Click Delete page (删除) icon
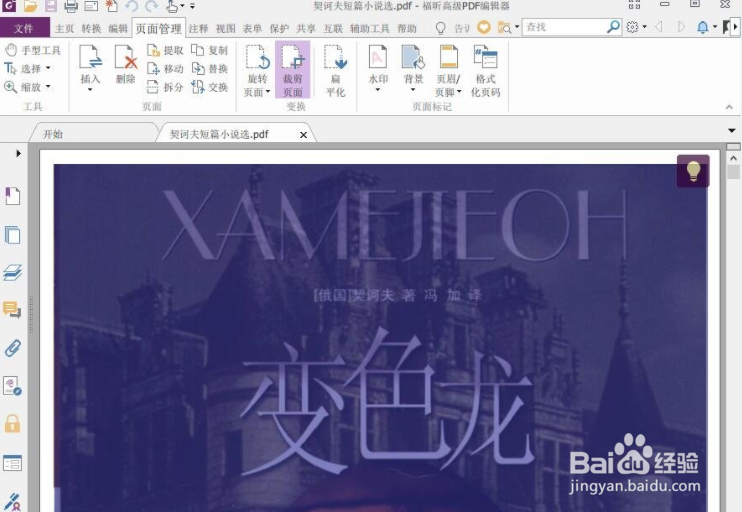 tap(126, 65)
